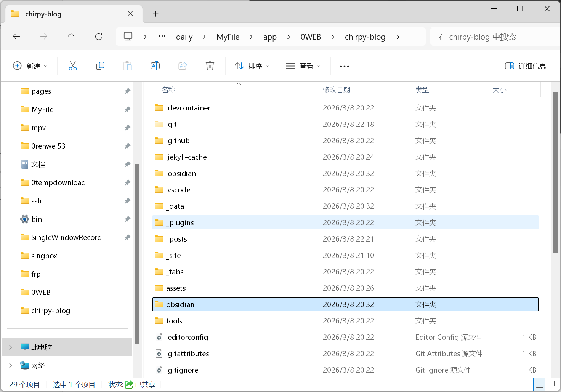Go up one folder level

click(x=71, y=37)
